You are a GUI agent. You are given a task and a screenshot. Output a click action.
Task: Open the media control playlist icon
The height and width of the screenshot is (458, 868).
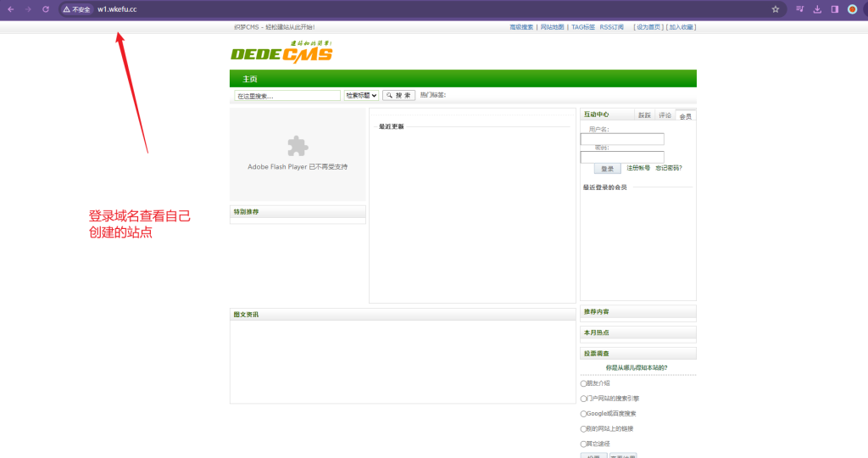click(x=799, y=9)
